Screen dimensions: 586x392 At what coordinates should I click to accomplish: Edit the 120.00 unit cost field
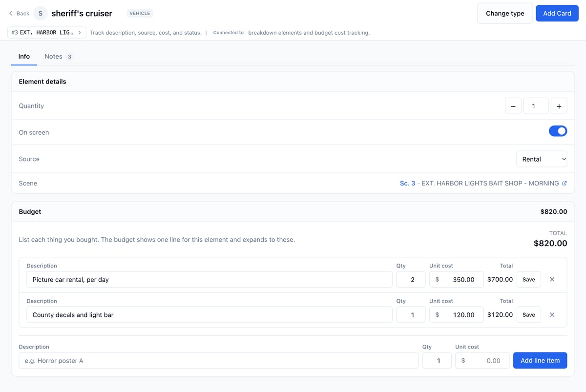(x=456, y=314)
